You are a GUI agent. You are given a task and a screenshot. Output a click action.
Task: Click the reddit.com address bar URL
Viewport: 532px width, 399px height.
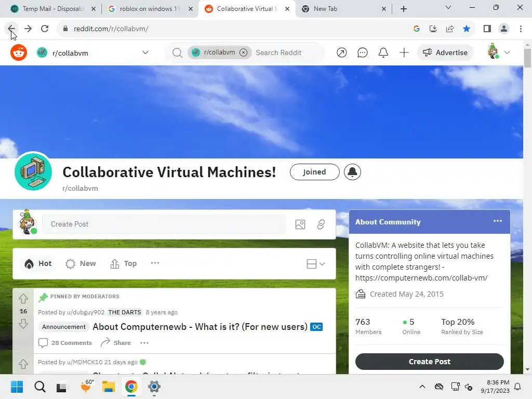111,29
